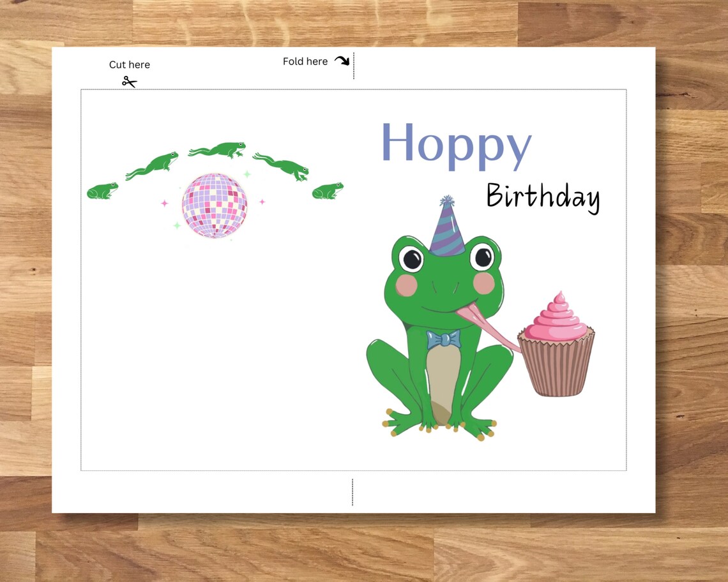Click the curved fold arrow icon
Viewport: 728px width, 582px height.
[343, 59]
